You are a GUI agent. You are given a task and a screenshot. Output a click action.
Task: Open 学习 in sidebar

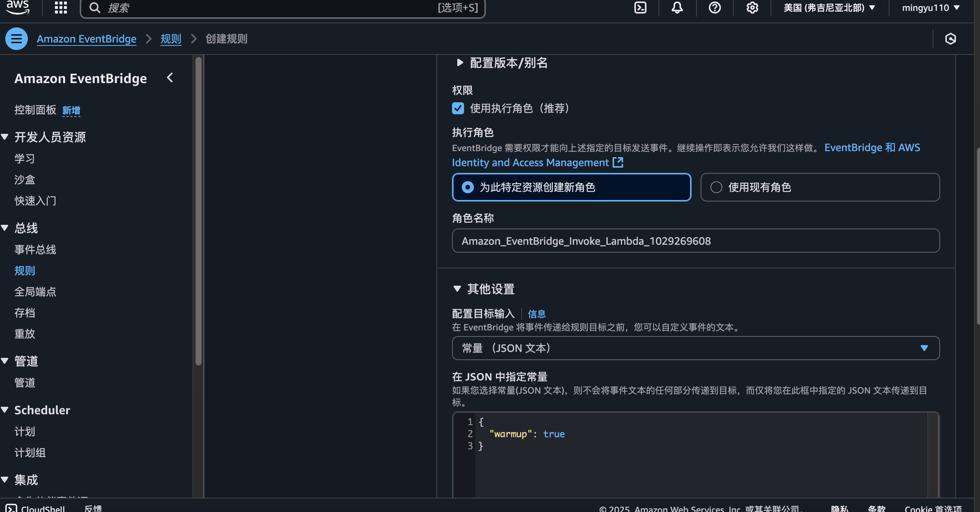pyautogui.click(x=25, y=159)
